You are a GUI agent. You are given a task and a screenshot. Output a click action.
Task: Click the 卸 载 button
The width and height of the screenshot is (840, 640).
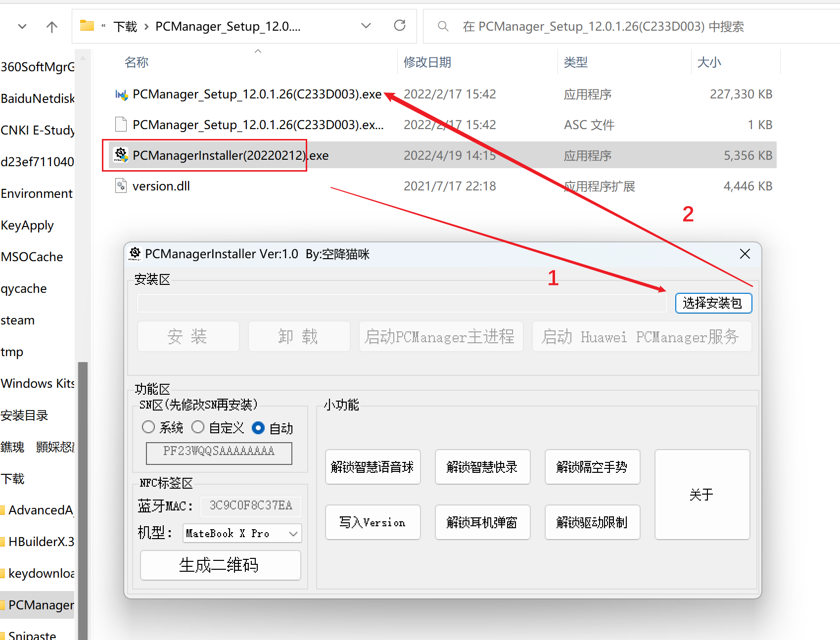[299, 336]
